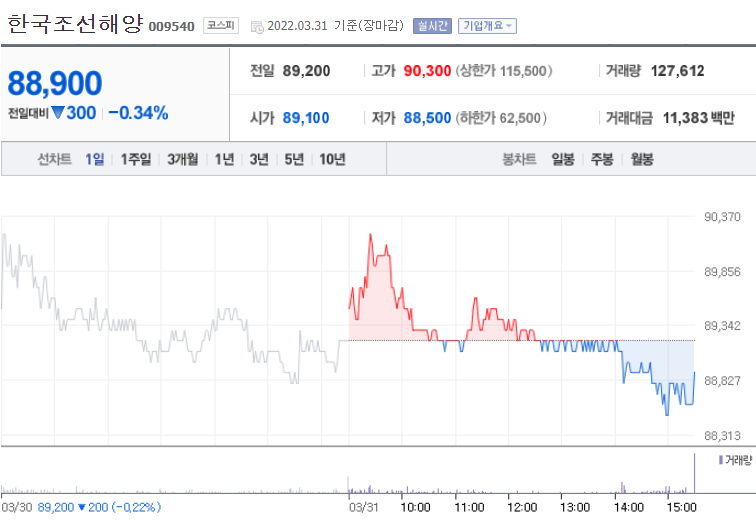
Task: Click the 15:00 time axis marker
Action: pos(681,507)
